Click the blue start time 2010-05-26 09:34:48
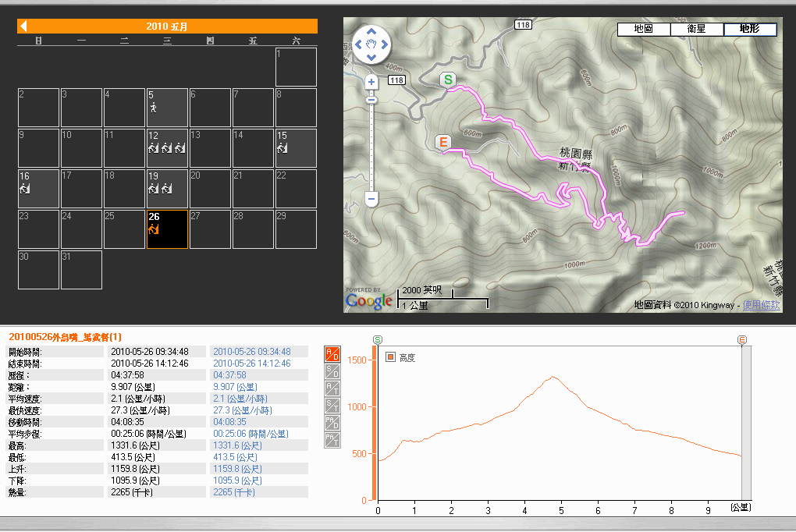The image size is (796, 532). tap(252, 352)
